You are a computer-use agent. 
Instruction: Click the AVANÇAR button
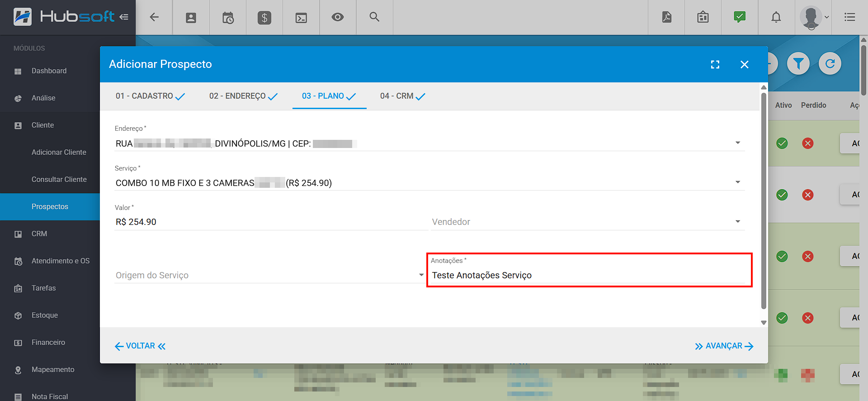coord(724,346)
